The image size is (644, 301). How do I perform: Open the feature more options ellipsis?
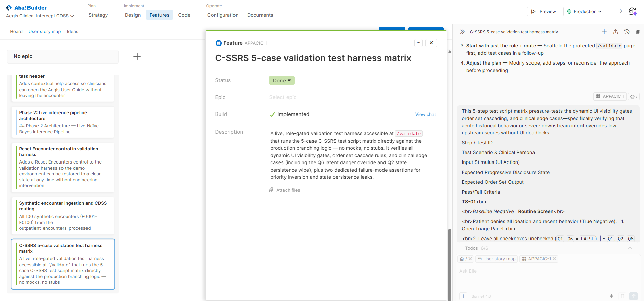[x=418, y=43]
